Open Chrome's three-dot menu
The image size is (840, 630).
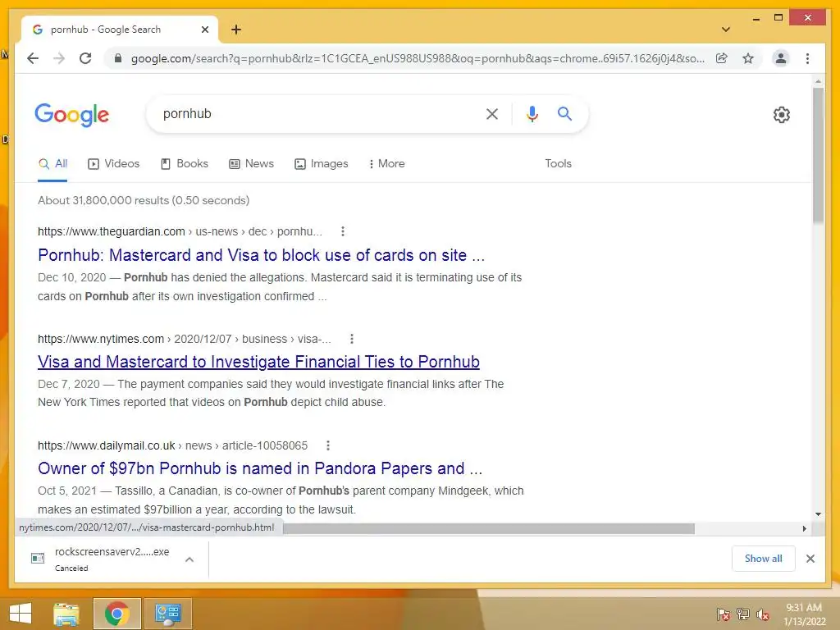pyautogui.click(x=807, y=58)
